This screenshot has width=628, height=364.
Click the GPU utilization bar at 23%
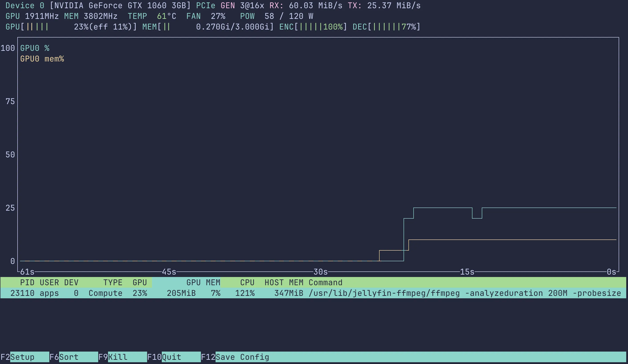click(x=71, y=27)
